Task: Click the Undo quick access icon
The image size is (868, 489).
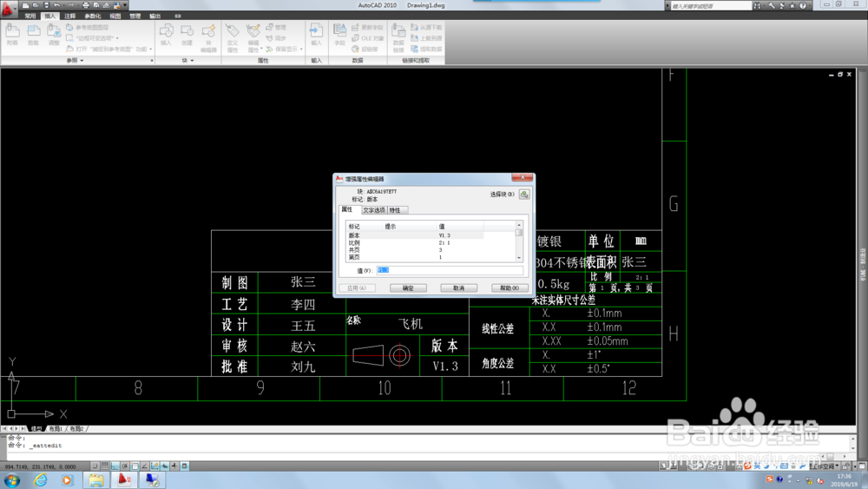Action: click(x=56, y=5)
